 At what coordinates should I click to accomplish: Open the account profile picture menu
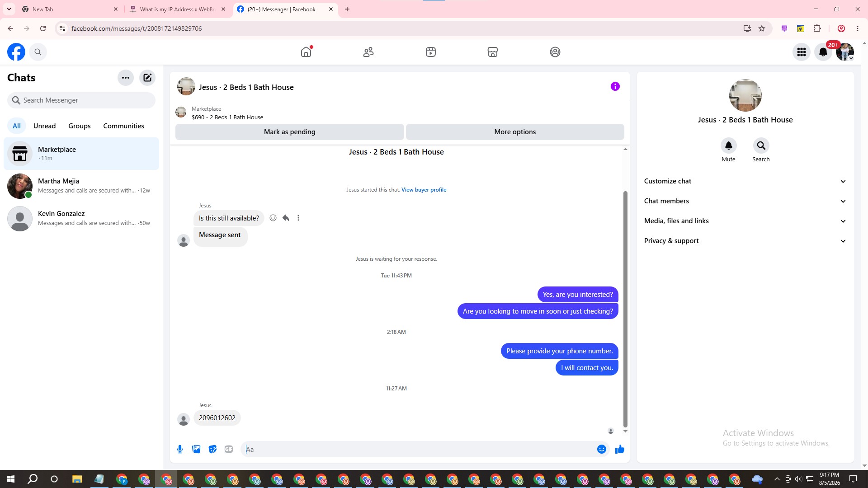pos(845,52)
